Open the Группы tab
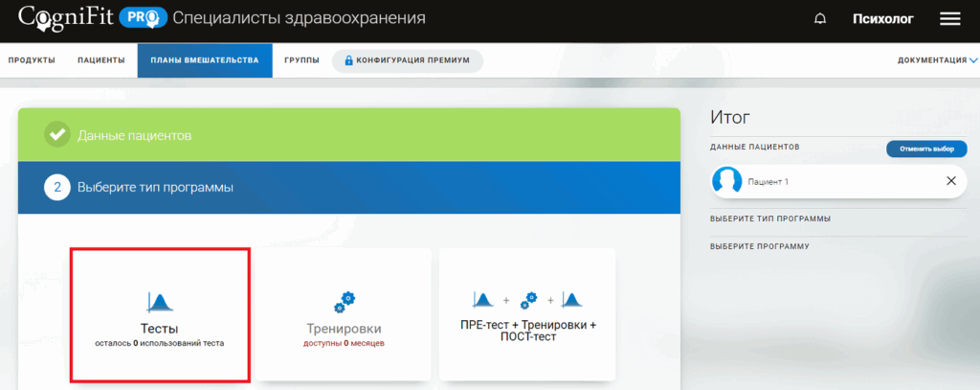The width and height of the screenshot is (980, 390). (301, 60)
